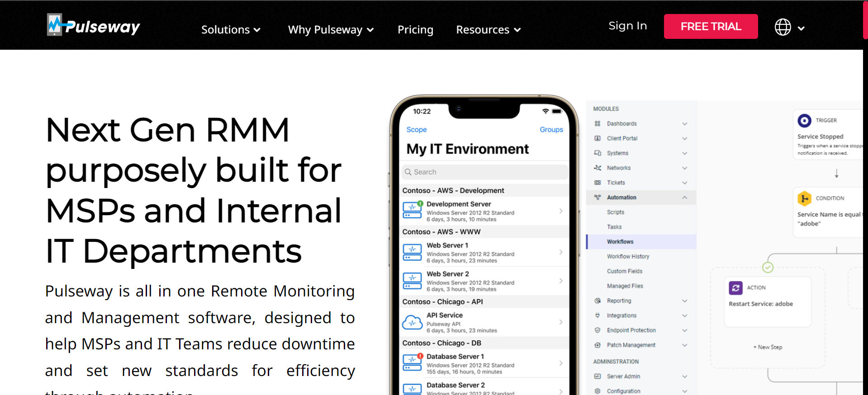Image resolution: width=868 pixels, height=395 pixels.
Task: Select the Restart Service: adobe action card
Action: [768, 301]
